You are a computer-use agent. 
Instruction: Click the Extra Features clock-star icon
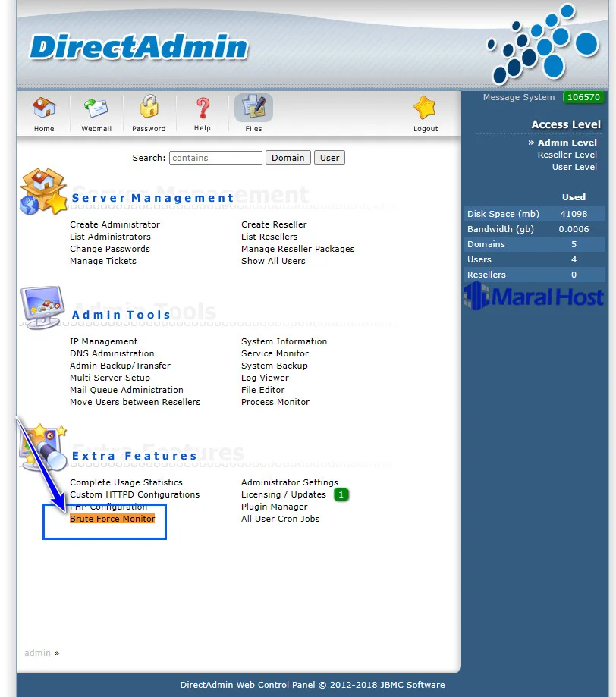(x=42, y=446)
